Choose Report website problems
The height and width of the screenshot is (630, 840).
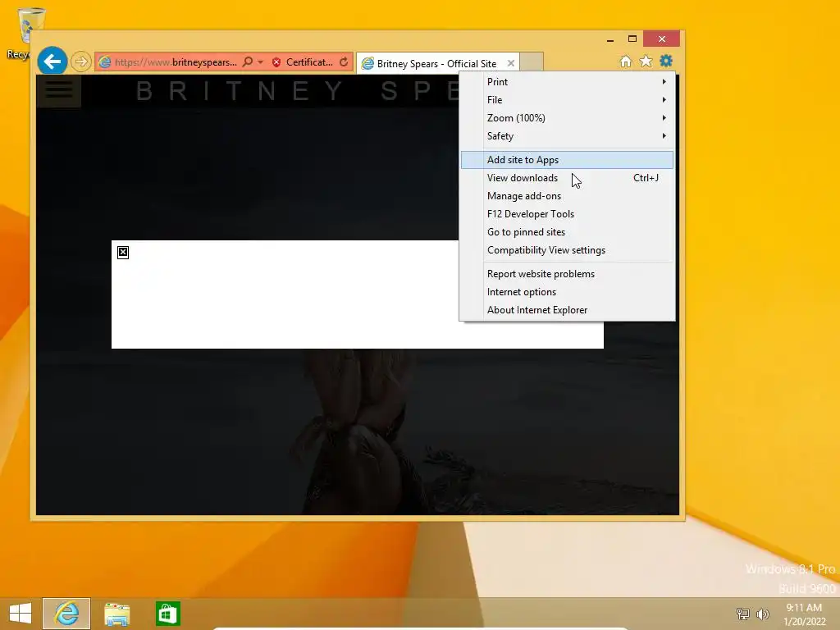coord(567,274)
